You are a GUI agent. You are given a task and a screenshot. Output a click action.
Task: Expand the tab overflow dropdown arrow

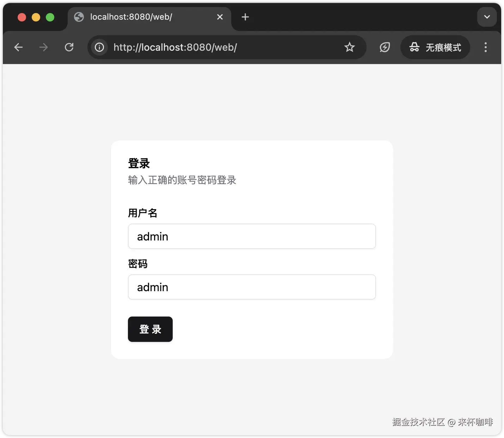(x=487, y=17)
